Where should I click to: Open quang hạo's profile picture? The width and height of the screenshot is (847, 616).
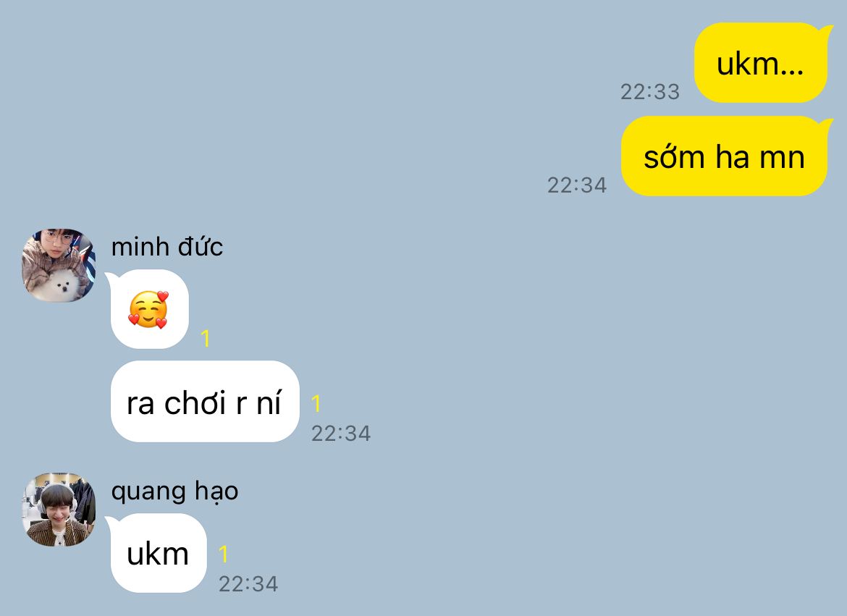coord(59,509)
